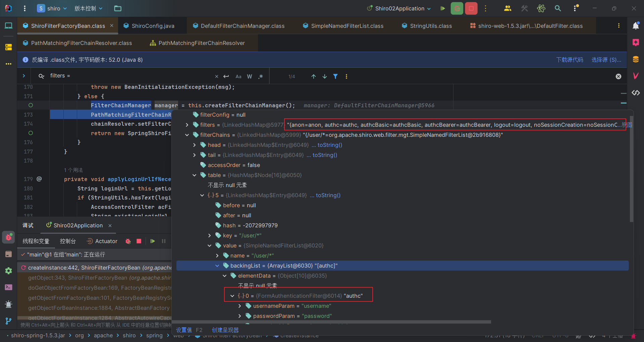Expand the usernameParam node
Image resolution: width=644 pixels, height=342 pixels.
coord(239,306)
